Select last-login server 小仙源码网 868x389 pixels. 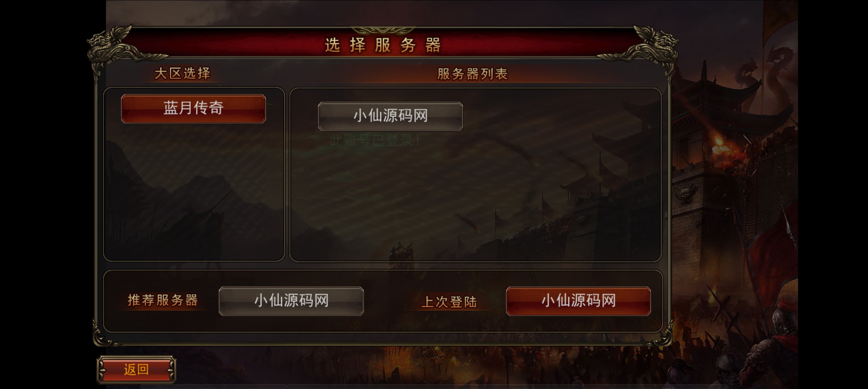pyautogui.click(x=579, y=301)
